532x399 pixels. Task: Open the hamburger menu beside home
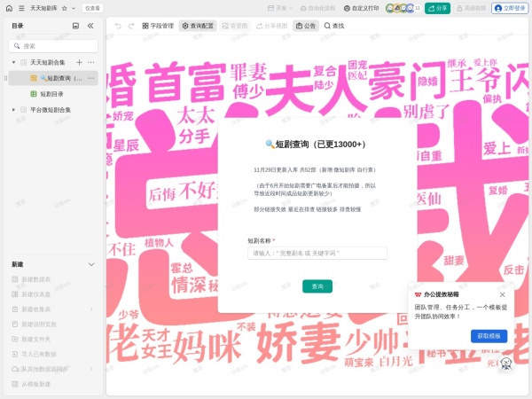[21, 8]
